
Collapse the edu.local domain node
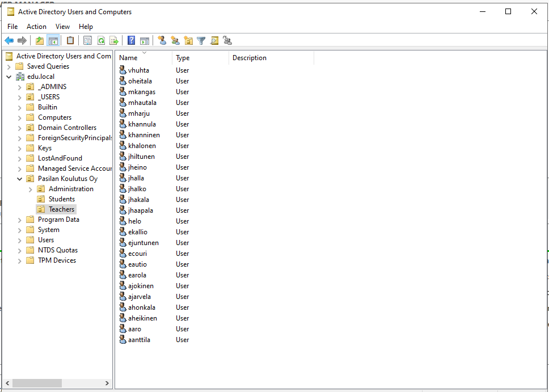coord(9,77)
